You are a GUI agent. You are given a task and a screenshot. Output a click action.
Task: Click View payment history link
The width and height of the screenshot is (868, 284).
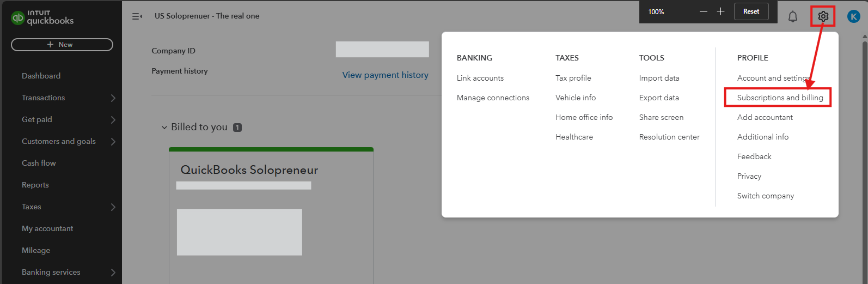click(385, 75)
